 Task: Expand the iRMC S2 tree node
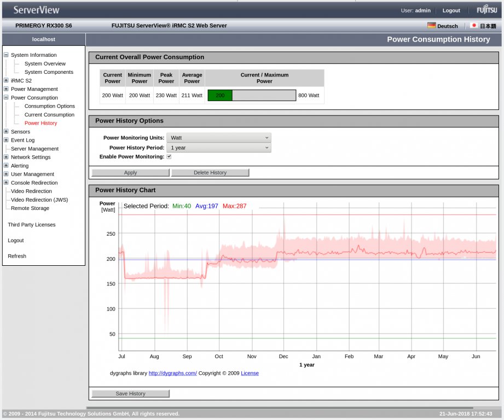pyautogui.click(x=6, y=80)
